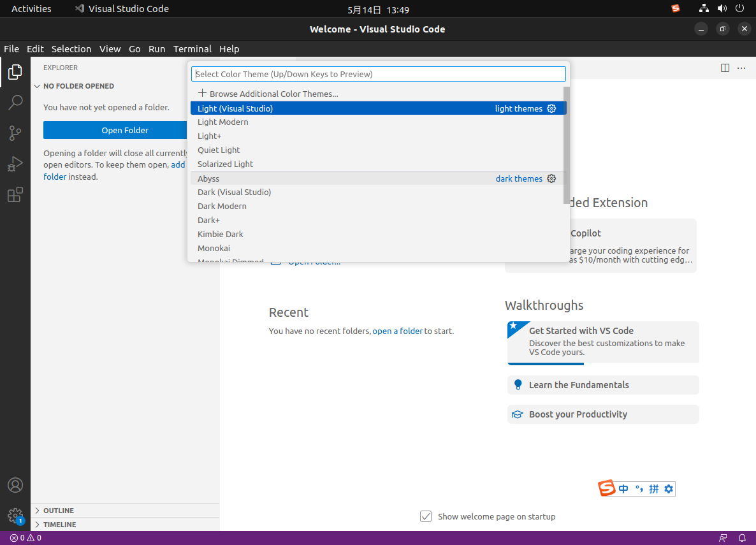The width and height of the screenshot is (756, 545).
Task: Select the Kimbie Dark theme
Action: [377, 234]
